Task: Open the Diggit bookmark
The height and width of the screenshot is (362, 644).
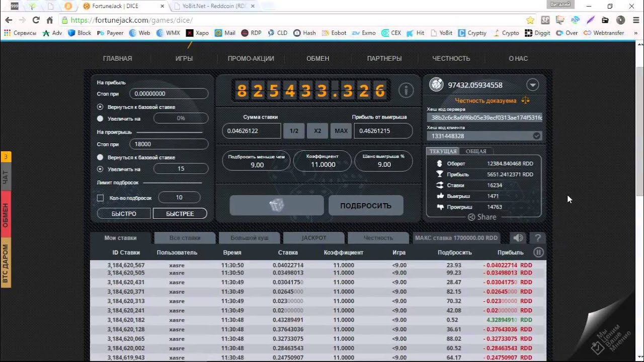Action: click(538, 33)
